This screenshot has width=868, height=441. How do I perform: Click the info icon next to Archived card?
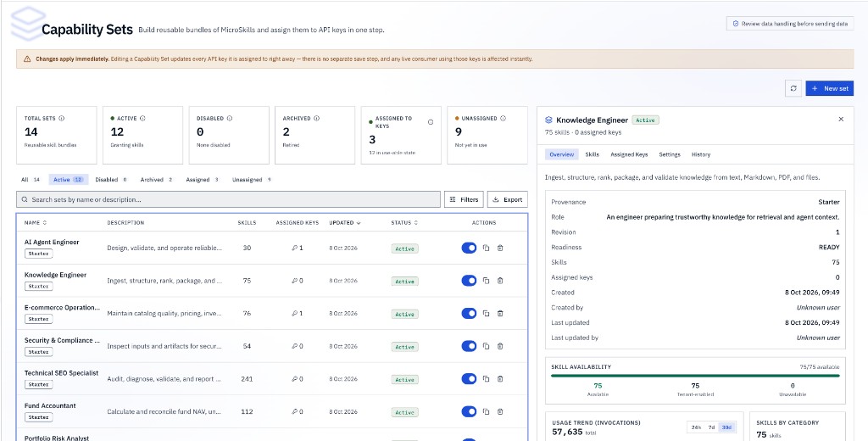point(317,118)
